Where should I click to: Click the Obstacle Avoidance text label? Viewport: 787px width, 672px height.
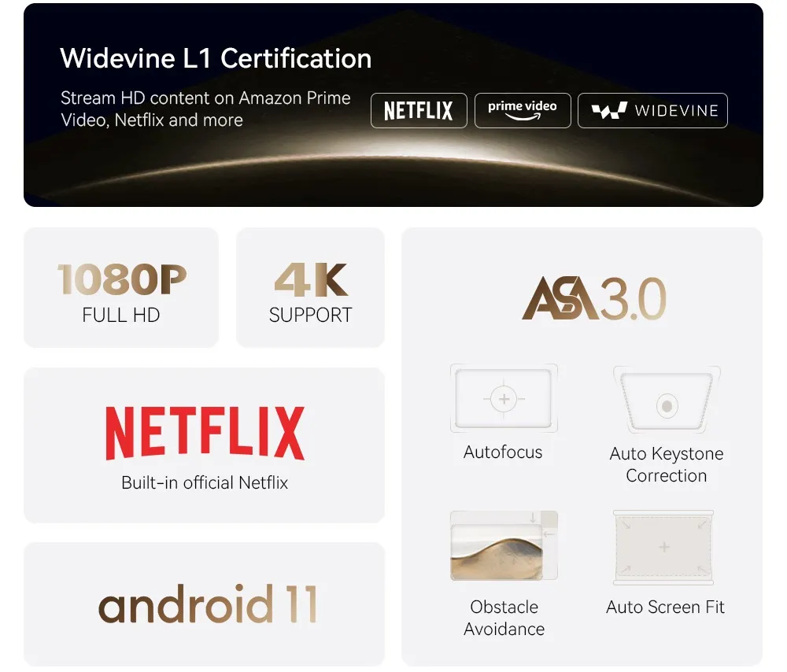coord(504,618)
